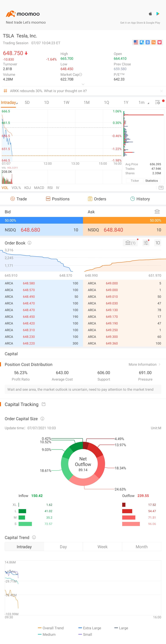Open chart settings icon
The height and width of the screenshot is (644, 166).
click(157, 102)
